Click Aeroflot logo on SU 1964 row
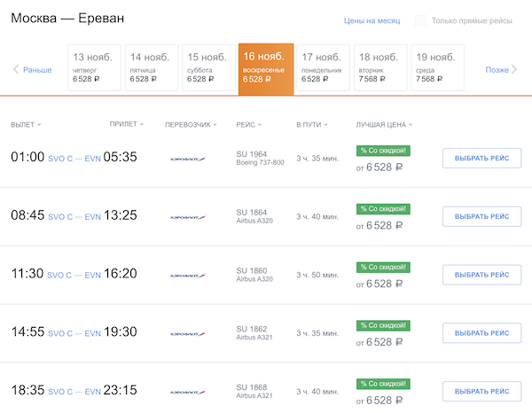The height and width of the screenshot is (413, 532). [188, 159]
